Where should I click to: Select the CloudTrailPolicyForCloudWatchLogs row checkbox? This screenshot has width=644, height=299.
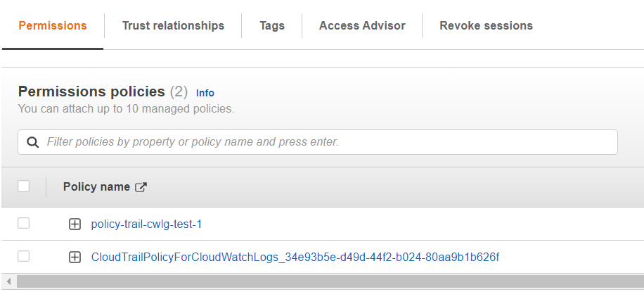click(24, 257)
